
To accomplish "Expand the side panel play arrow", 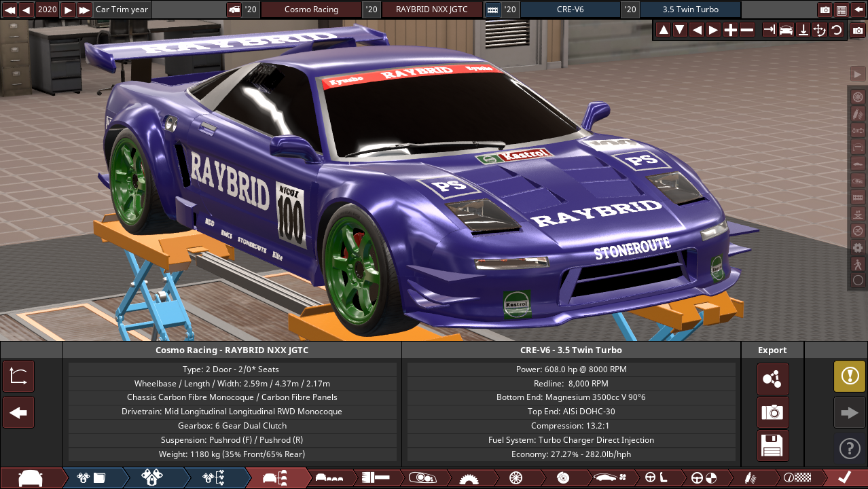I will pos(858,73).
